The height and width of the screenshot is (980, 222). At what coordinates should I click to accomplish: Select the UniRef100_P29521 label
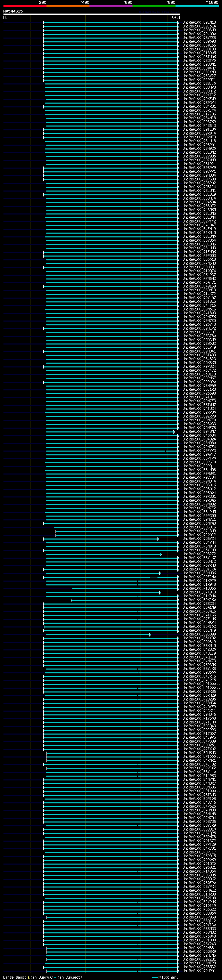199,80
